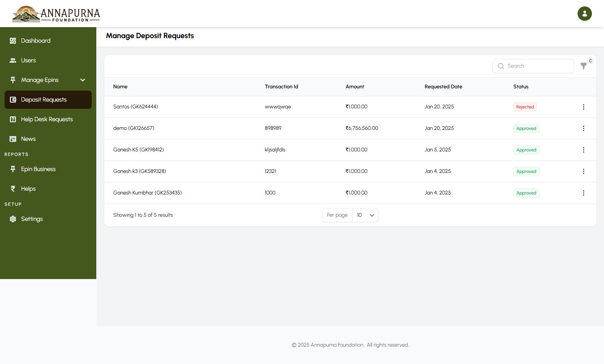Open actions menu for Santos row
604x364 pixels.
tap(583, 107)
